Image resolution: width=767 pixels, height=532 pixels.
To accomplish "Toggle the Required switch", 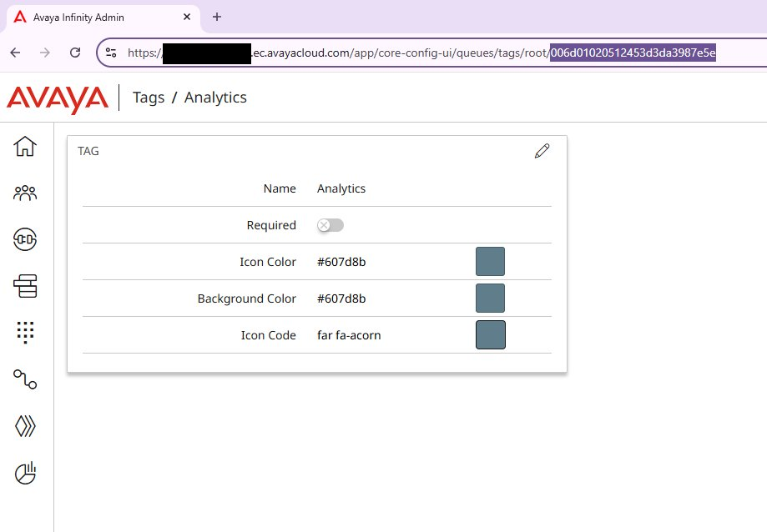I will tap(330, 225).
